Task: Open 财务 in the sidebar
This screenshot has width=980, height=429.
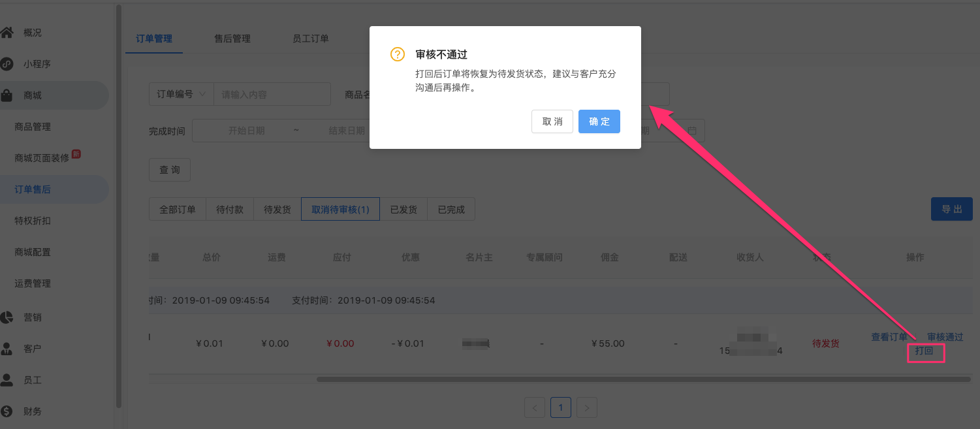Action: (33, 411)
